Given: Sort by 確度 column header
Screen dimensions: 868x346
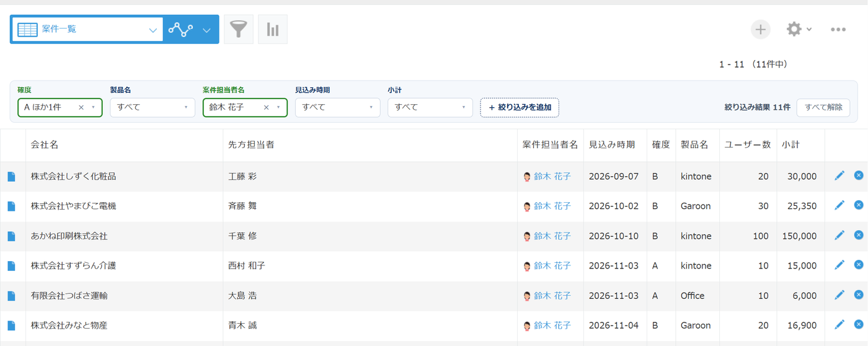Looking at the screenshot, I should 661,145.
